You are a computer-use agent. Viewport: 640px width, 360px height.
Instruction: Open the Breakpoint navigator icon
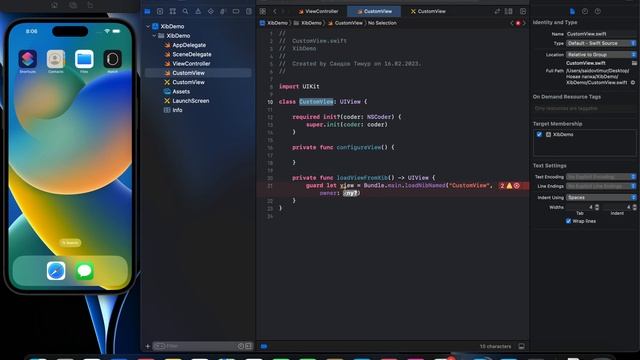(236, 11)
